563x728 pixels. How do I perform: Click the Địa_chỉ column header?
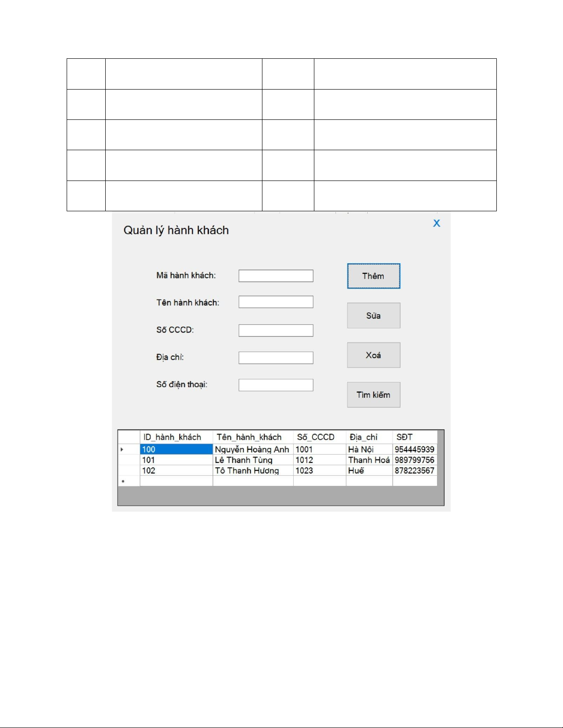(x=369, y=437)
